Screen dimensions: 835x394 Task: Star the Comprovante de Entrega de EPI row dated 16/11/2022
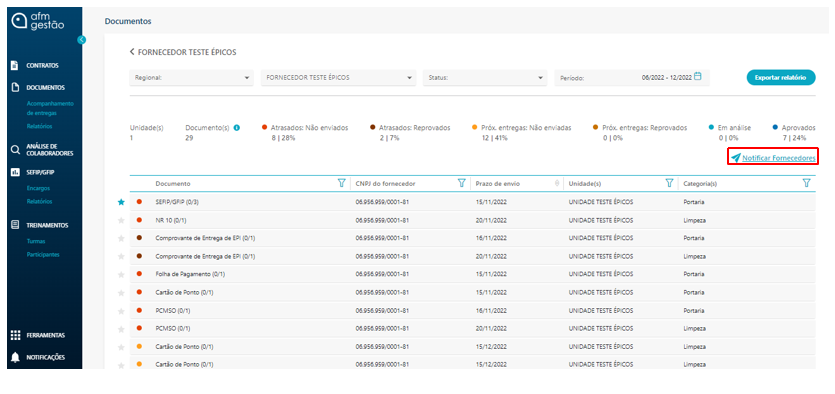pyautogui.click(x=121, y=238)
